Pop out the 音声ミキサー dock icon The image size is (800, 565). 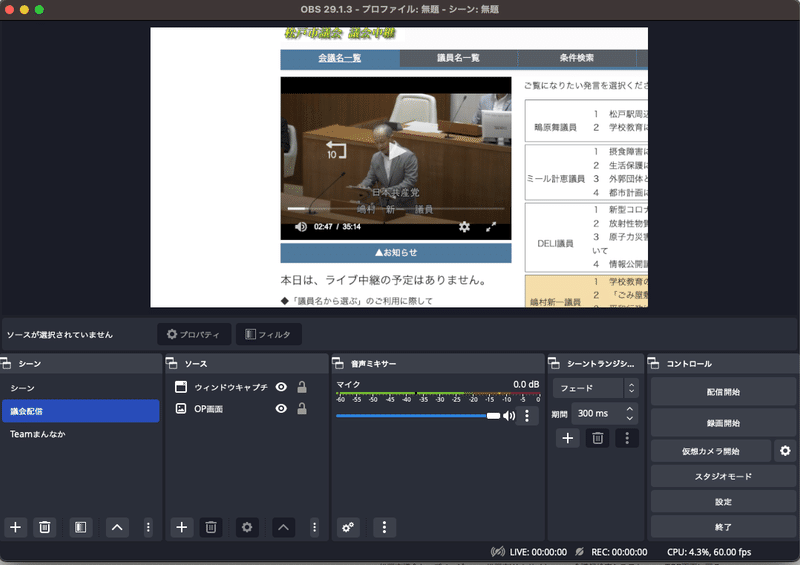[338, 363]
